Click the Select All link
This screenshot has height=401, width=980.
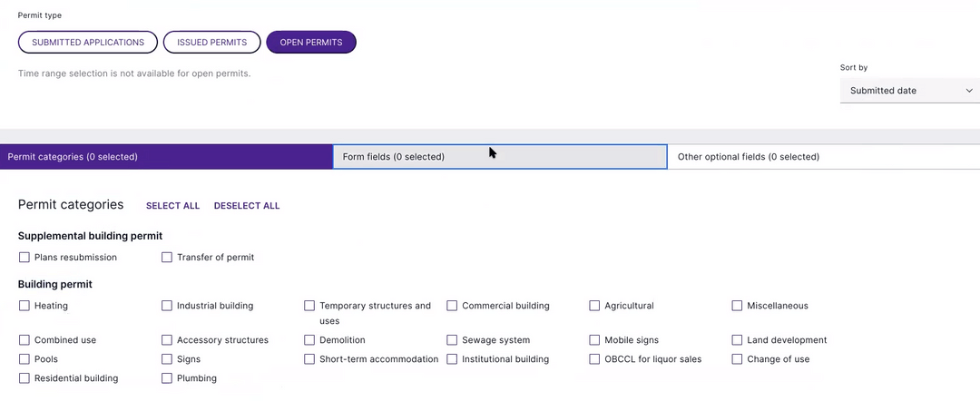click(172, 206)
